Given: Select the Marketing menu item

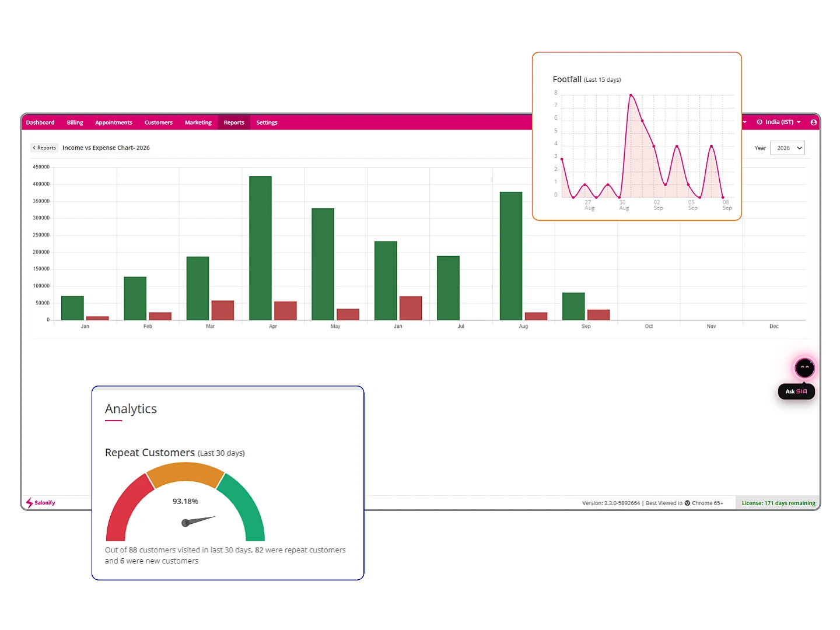Looking at the screenshot, I should coord(198,123).
